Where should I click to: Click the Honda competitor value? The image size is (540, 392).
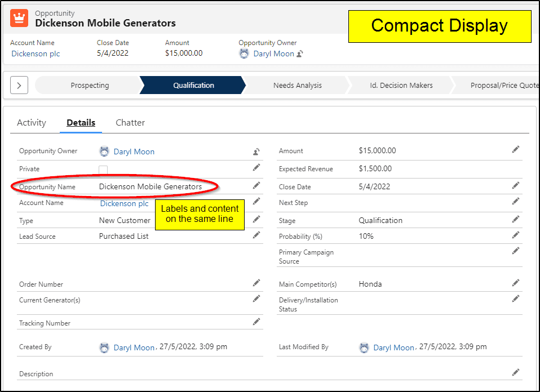click(370, 284)
